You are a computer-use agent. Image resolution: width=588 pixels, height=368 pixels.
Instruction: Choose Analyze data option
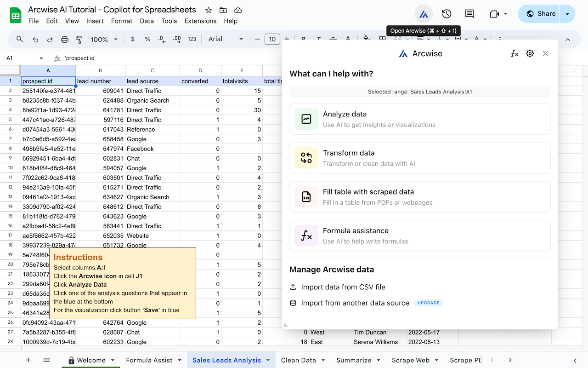coord(420,119)
